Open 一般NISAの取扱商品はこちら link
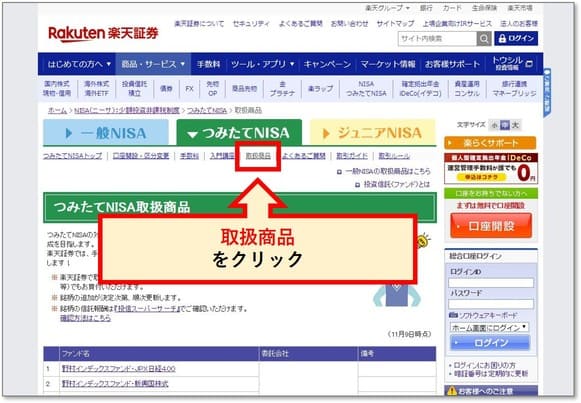The image size is (581, 403). (388, 171)
